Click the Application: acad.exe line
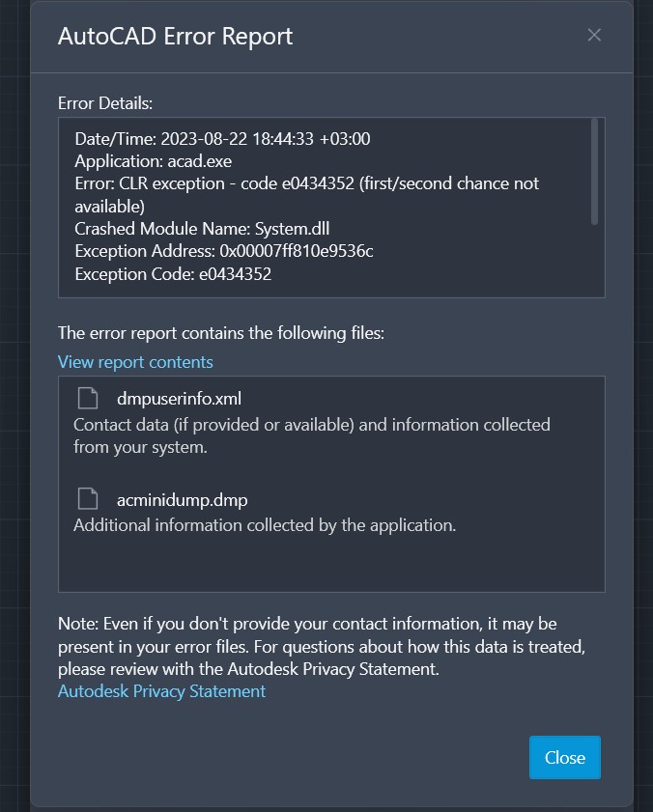Viewport: 653px width, 812px height. (x=153, y=161)
